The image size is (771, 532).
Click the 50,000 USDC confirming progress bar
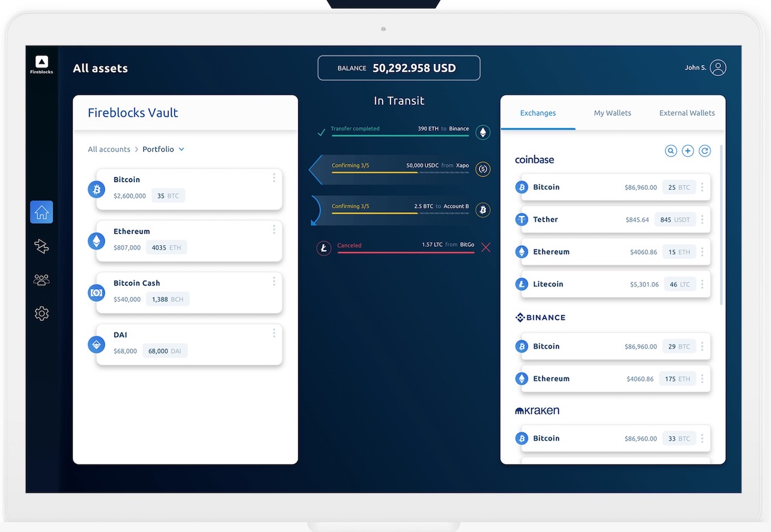click(400, 172)
